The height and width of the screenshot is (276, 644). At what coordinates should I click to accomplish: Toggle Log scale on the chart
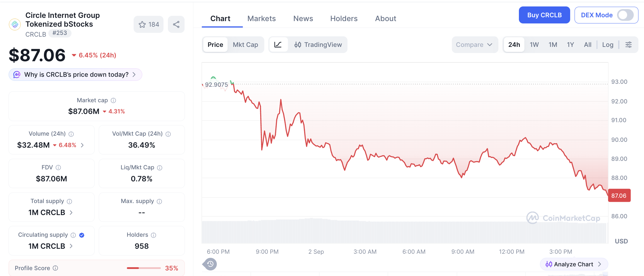tap(608, 45)
